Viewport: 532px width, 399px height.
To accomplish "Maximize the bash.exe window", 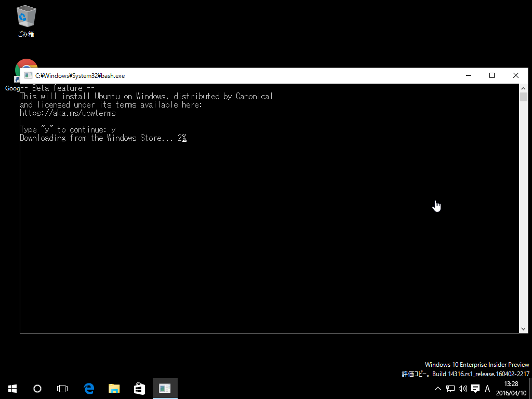I will click(492, 76).
